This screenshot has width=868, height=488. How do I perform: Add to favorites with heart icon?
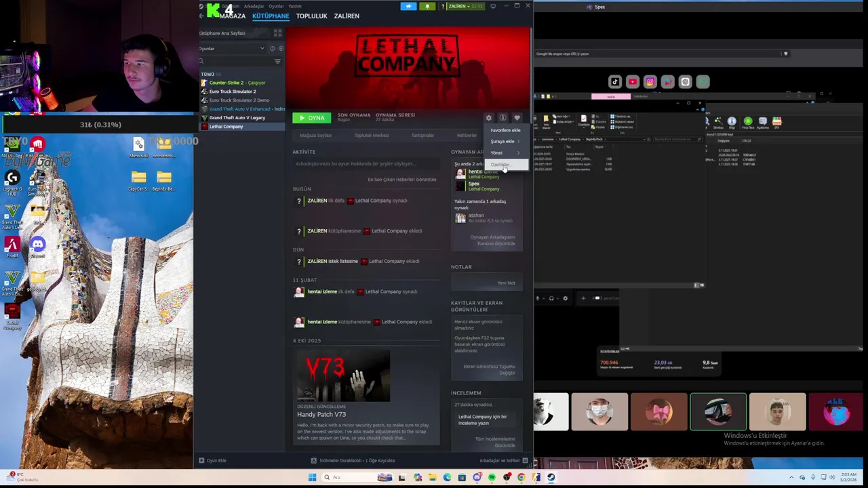point(517,118)
